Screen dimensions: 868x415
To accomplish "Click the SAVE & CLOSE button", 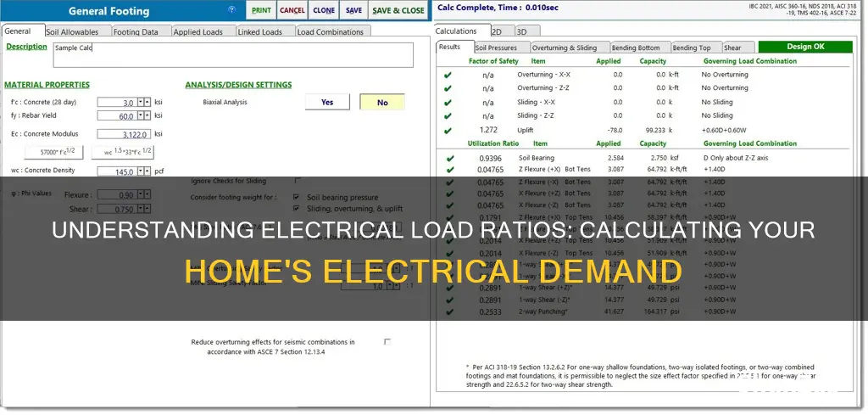I will [398, 10].
